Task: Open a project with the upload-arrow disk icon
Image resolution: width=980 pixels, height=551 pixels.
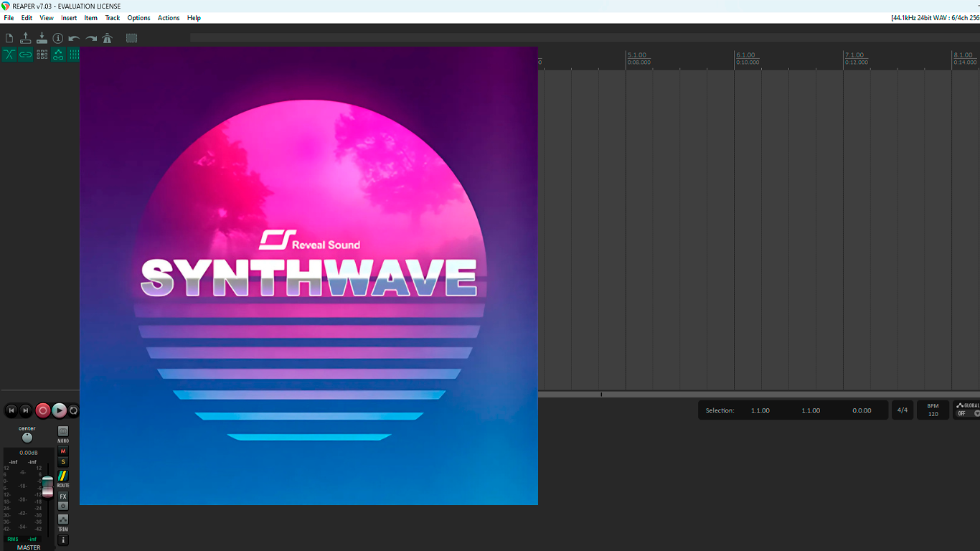Action: pyautogui.click(x=25, y=38)
